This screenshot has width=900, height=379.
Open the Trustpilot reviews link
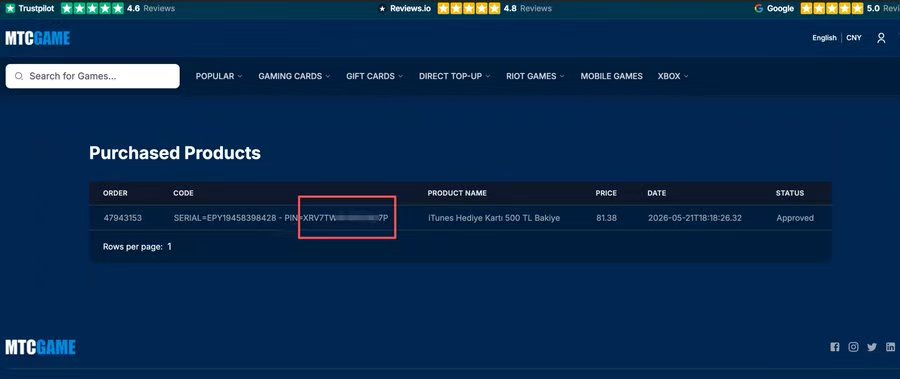[x=159, y=9]
